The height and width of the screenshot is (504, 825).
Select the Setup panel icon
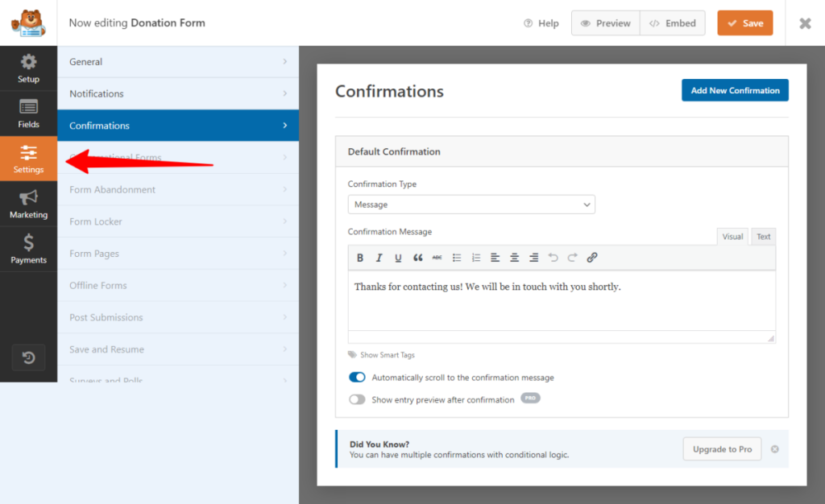pyautogui.click(x=28, y=68)
